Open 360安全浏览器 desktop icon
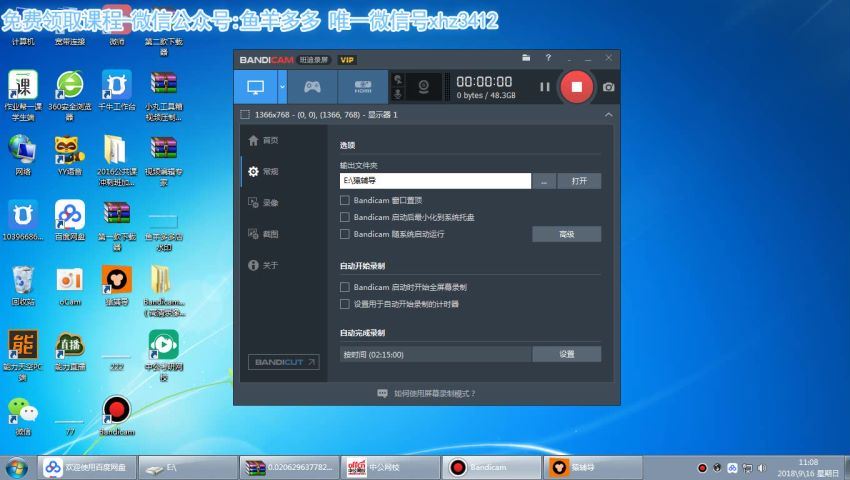 [x=70, y=95]
